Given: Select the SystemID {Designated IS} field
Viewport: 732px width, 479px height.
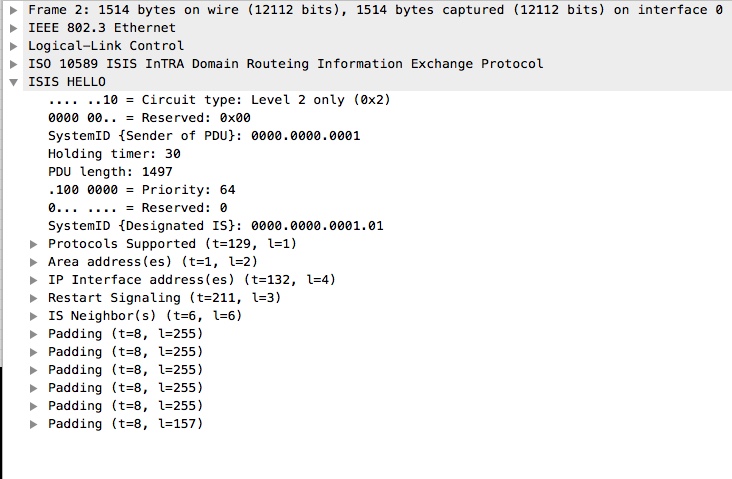Looking at the screenshot, I should point(215,226).
